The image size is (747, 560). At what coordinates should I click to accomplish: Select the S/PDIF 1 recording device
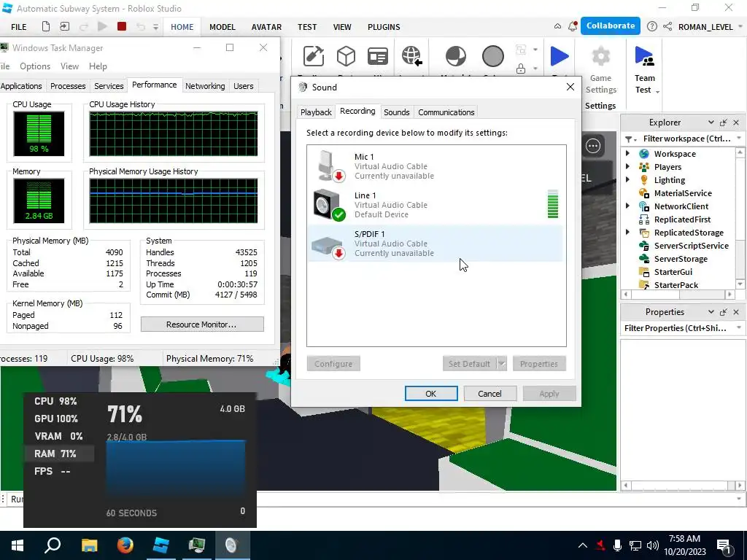tap(436, 243)
